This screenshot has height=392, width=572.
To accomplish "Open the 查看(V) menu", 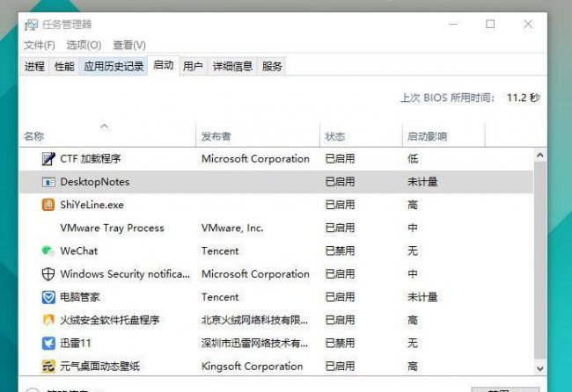I will pyautogui.click(x=129, y=45).
